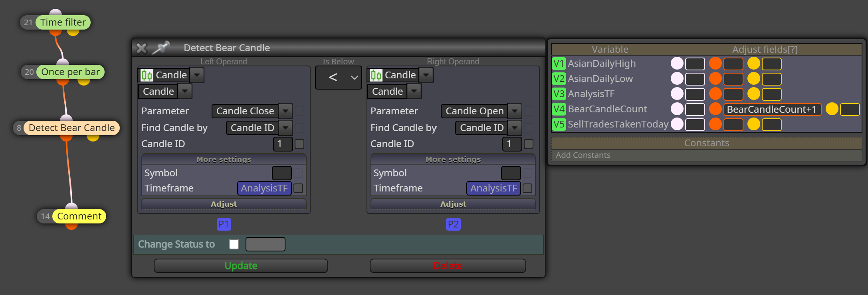Open left Find Candle by Candle ID dropdown
Viewport: 868px width, 295px height.
pyautogui.click(x=285, y=128)
